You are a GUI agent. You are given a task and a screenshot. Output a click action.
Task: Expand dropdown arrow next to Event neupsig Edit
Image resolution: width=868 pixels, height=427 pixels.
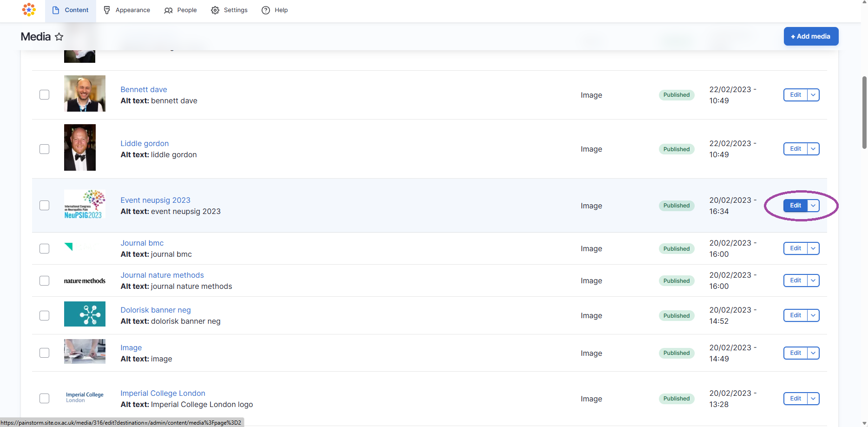click(x=813, y=206)
